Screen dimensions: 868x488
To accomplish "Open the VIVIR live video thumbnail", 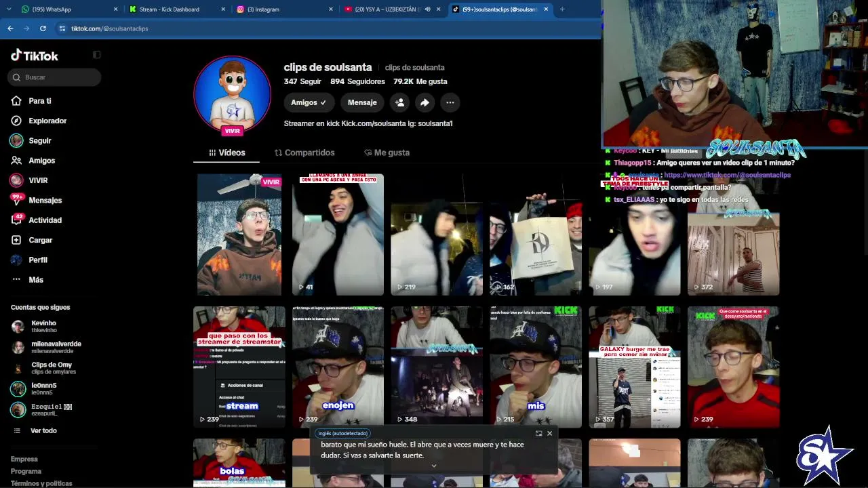I will tap(239, 235).
